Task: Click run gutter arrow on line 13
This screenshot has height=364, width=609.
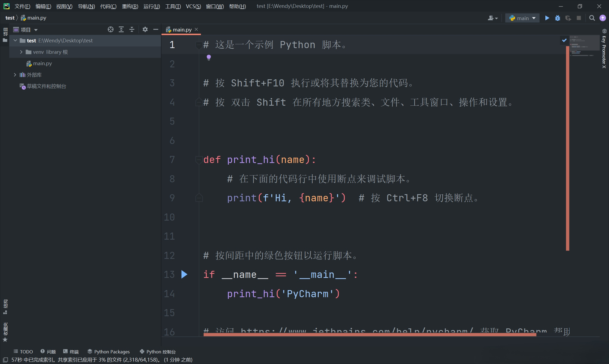Action: [x=184, y=274]
